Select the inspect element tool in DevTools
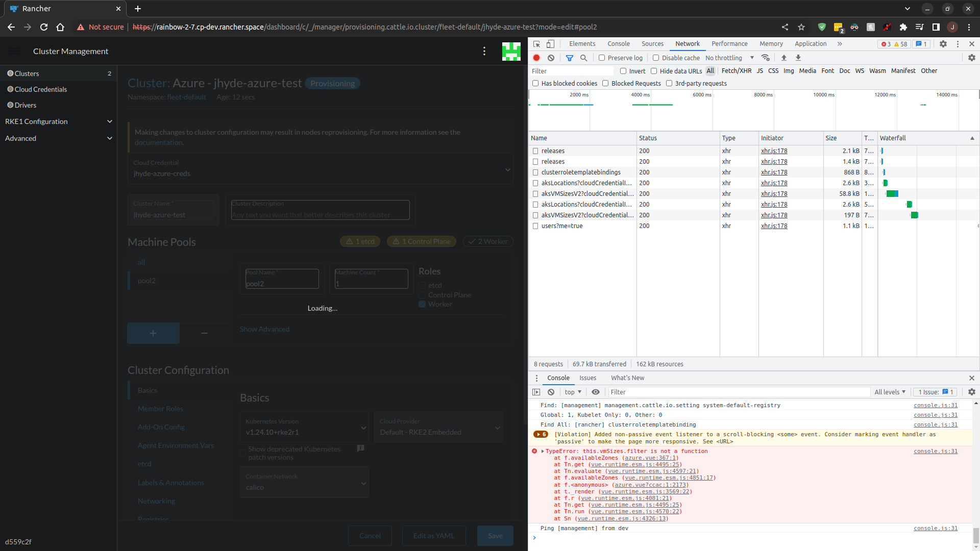 pyautogui.click(x=536, y=44)
